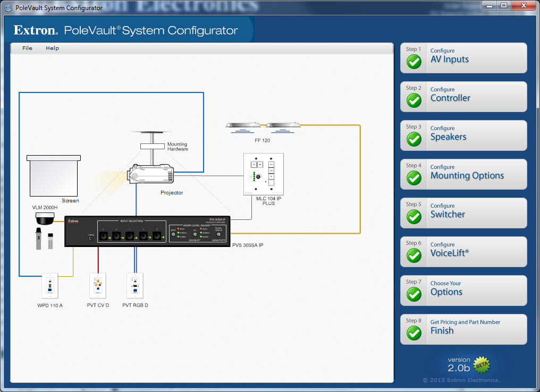Click the 'PVT CV D' label
This screenshot has height=392, width=540.
tap(98, 305)
